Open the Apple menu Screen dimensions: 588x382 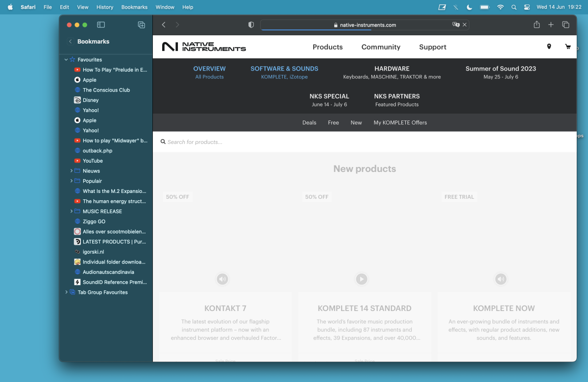pos(10,7)
